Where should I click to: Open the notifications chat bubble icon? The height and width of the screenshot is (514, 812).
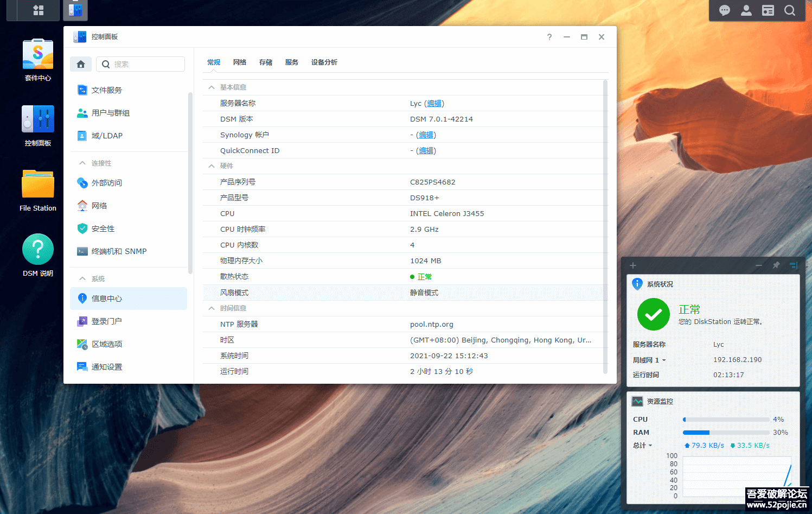(725, 10)
